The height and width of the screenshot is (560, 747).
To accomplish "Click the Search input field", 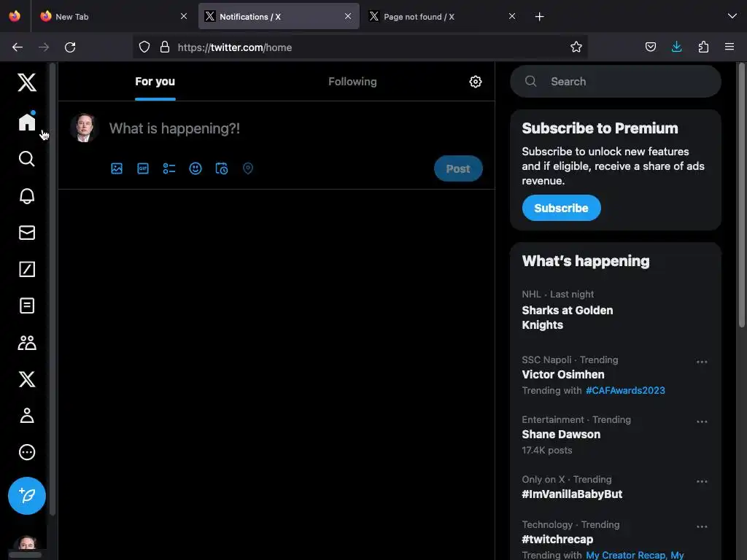I will pyautogui.click(x=616, y=82).
